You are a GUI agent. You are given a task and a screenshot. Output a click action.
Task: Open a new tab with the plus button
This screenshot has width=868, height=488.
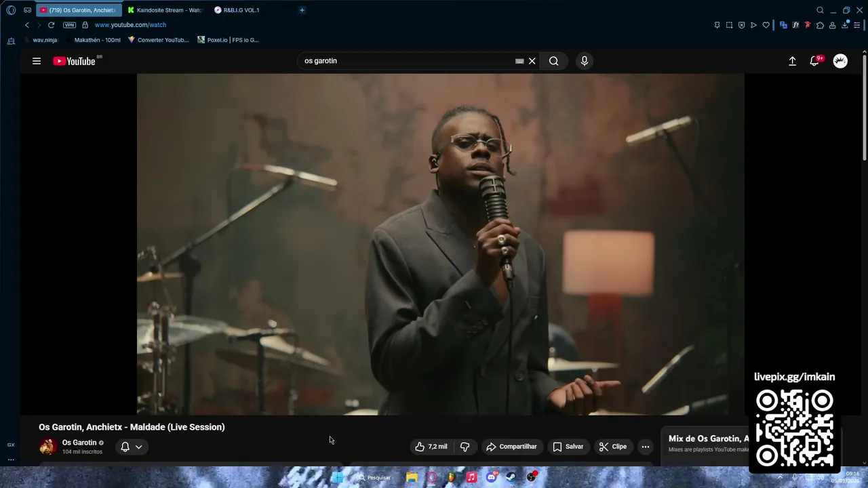point(302,10)
